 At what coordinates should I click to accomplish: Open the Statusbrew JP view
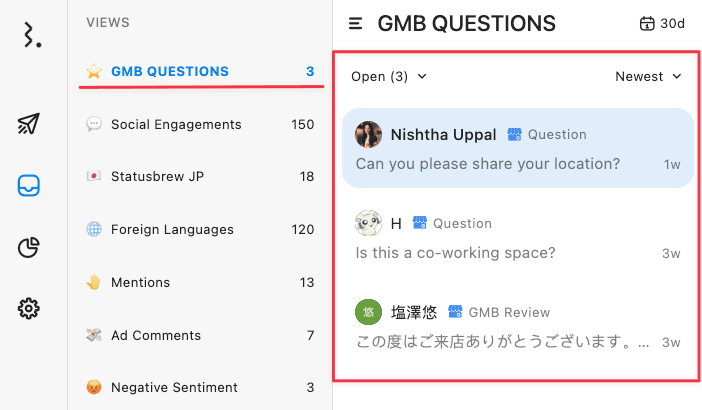click(157, 177)
